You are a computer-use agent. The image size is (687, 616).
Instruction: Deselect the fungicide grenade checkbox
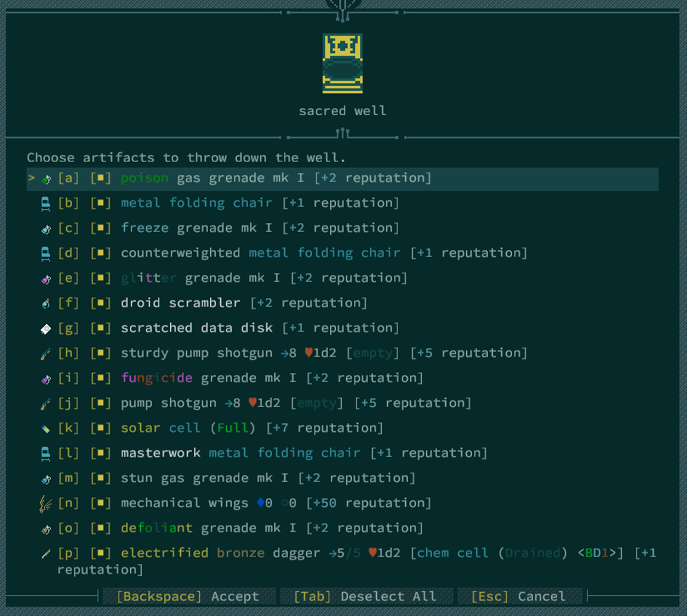click(100, 378)
